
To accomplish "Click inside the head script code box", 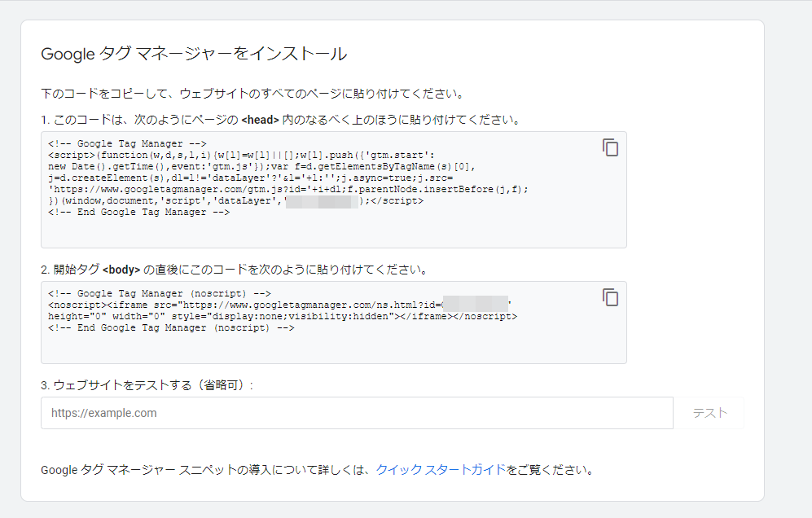I will 326,231.
